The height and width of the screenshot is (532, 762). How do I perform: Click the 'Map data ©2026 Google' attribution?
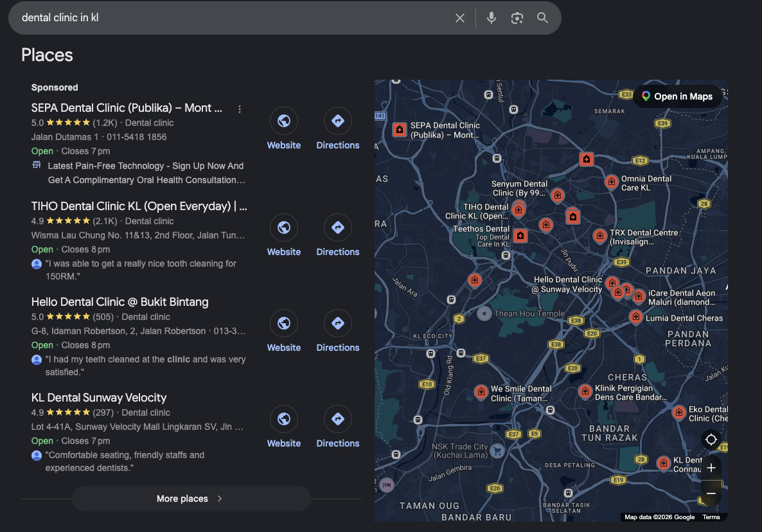[659, 517]
